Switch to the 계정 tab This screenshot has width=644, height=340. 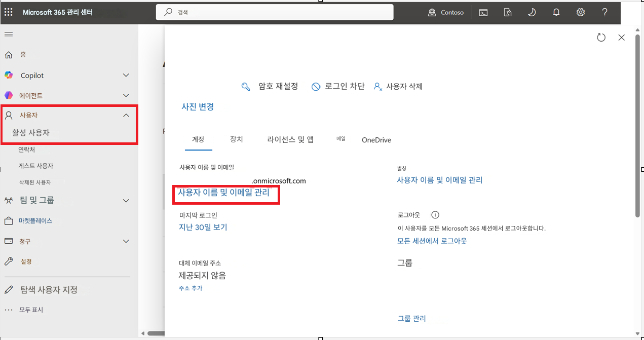click(198, 140)
